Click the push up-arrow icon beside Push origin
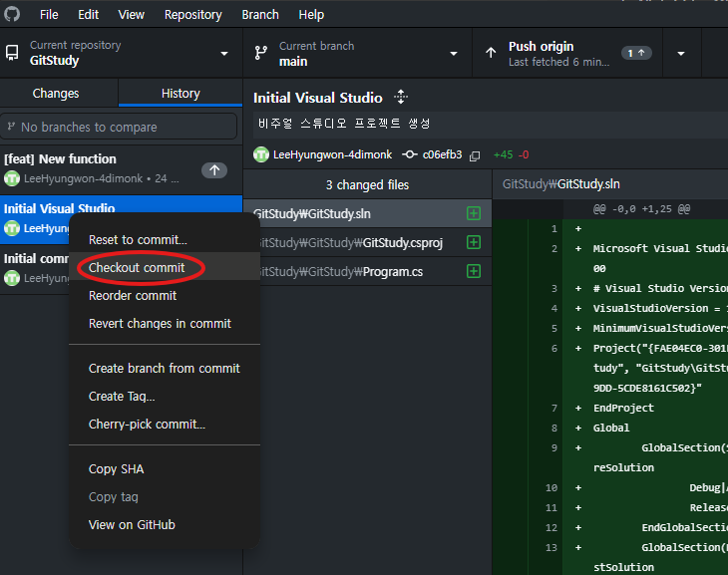The height and width of the screenshot is (575, 728). click(491, 53)
